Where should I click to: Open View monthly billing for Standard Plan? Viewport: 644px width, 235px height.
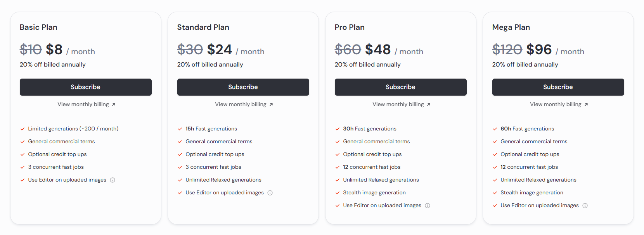(241, 105)
